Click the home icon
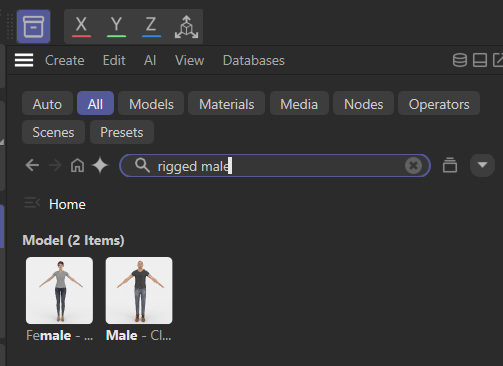 coord(77,165)
